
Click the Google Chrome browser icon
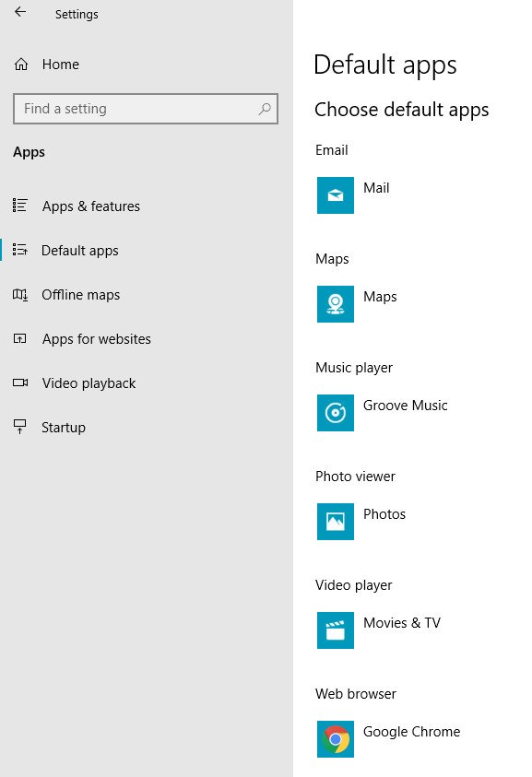pos(336,739)
